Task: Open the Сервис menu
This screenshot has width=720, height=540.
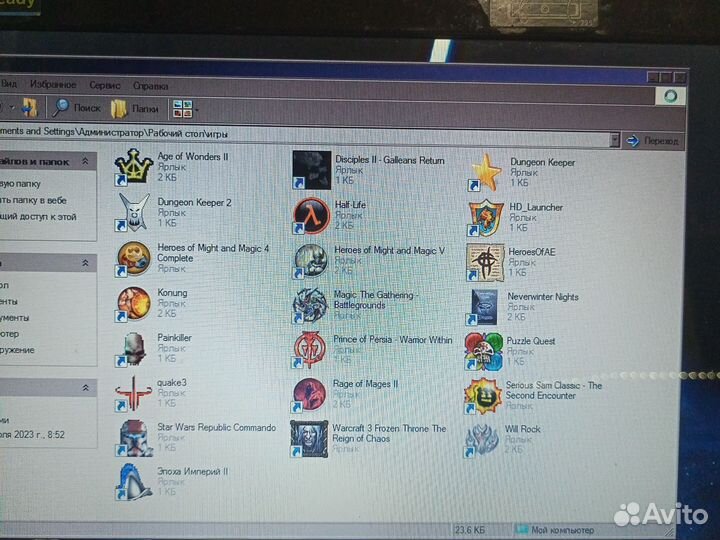Action: pos(104,85)
